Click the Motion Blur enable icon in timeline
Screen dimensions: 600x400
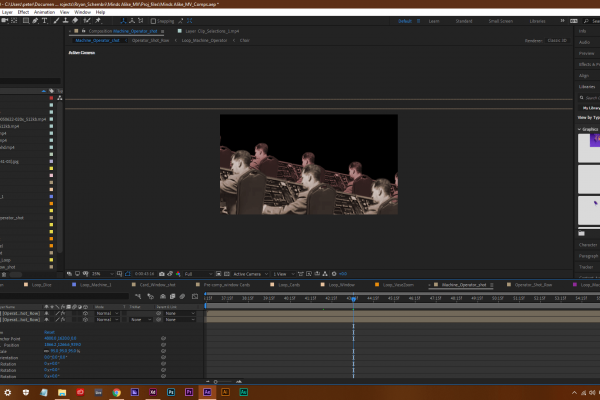coord(183,296)
